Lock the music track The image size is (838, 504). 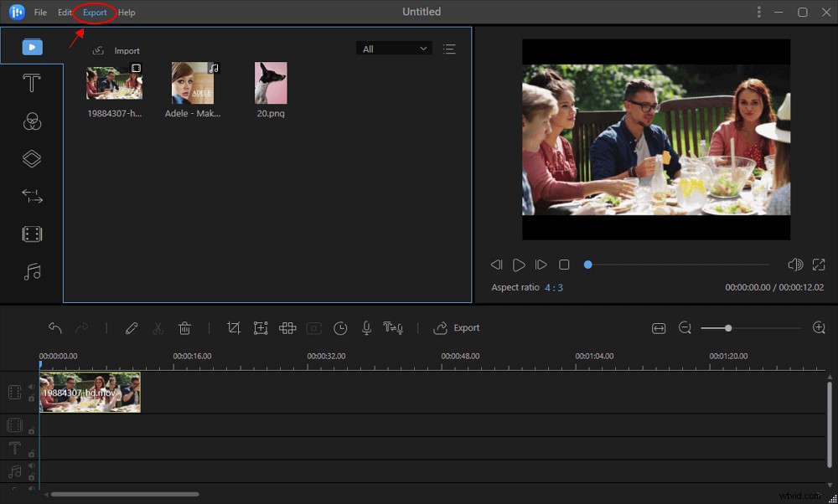click(30, 476)
